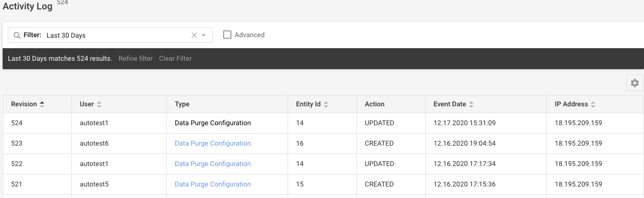Open table settings gear icon
This screenshot has height=198, width=644.
click(635, 83)
